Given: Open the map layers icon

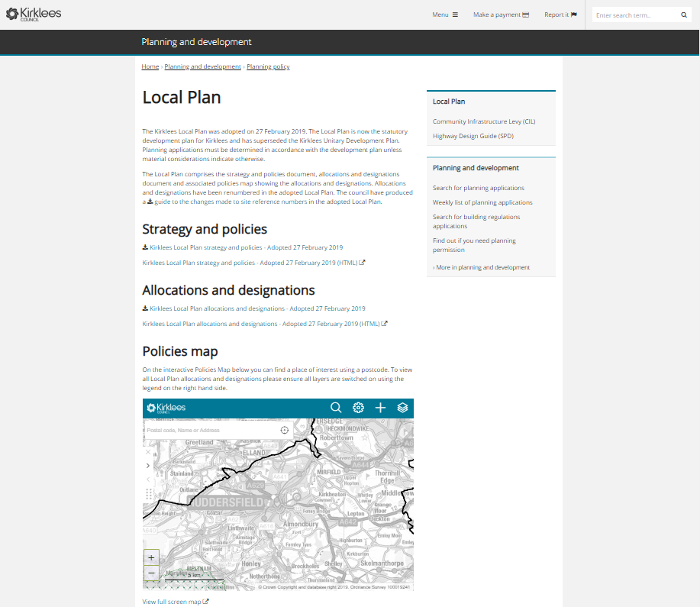Looking at the screenshot, I should 403,408.
